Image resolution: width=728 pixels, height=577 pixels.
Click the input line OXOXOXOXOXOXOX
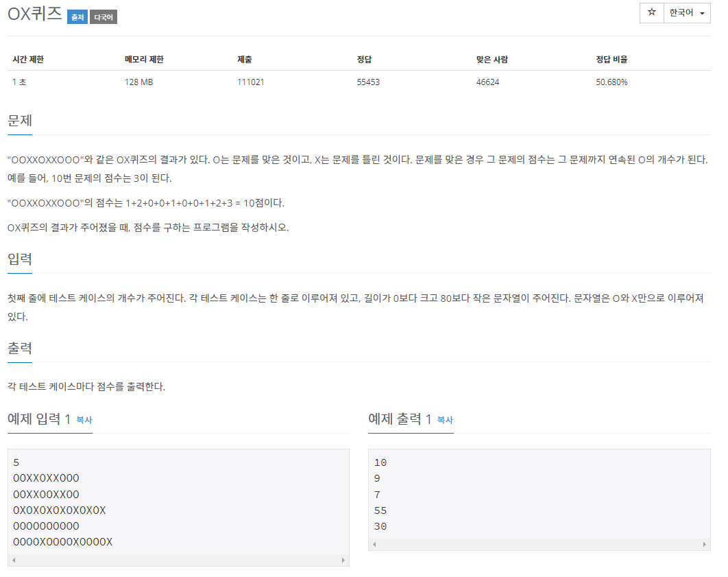[x=60, y=510]
